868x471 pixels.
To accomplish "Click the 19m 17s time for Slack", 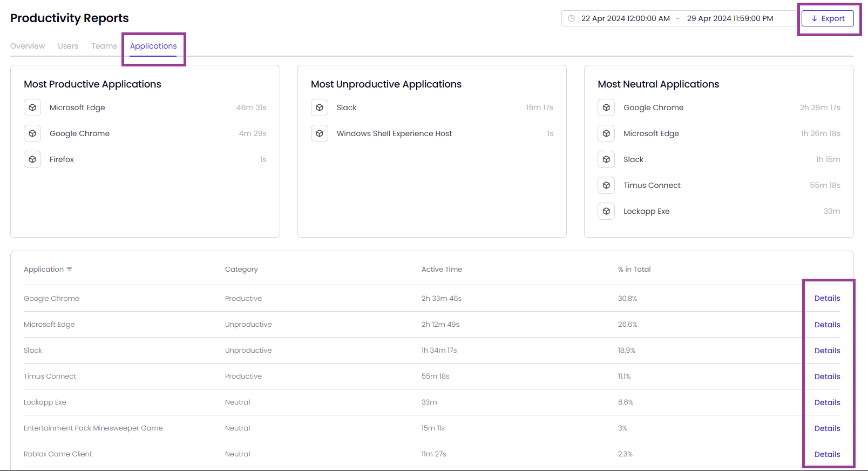I will tap(540, 107).
